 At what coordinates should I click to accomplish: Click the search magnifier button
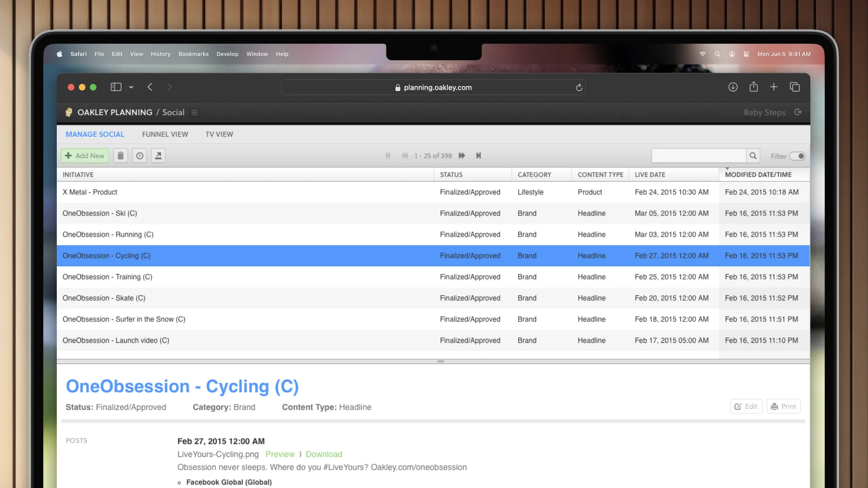click(x=753, y=156)
